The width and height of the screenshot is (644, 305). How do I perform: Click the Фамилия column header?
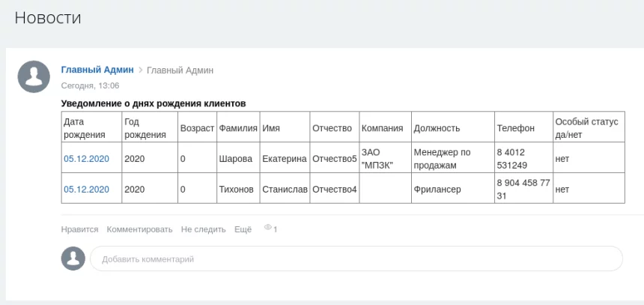pos(237,128)
